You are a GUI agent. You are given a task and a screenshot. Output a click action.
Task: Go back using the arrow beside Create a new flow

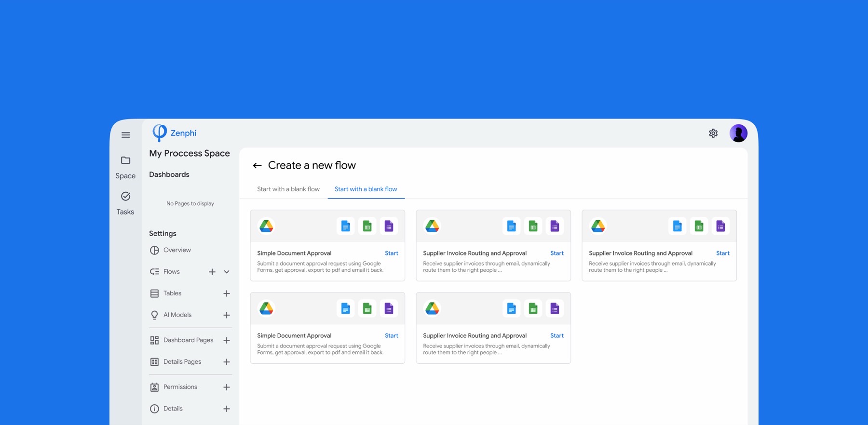[257, 166]
